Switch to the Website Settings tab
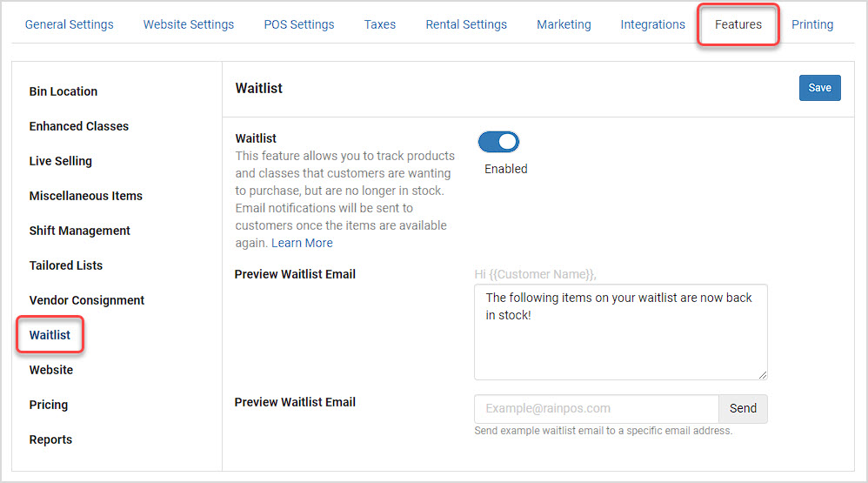The width and height of the screenshot is (868, 483). pos(188,24)
